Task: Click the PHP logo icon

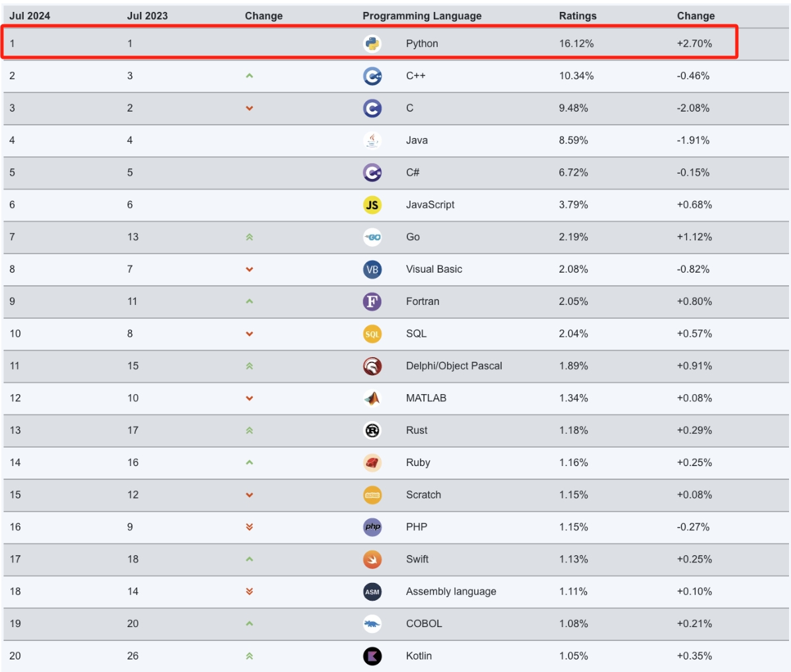Action: click(x=372, y=527)
